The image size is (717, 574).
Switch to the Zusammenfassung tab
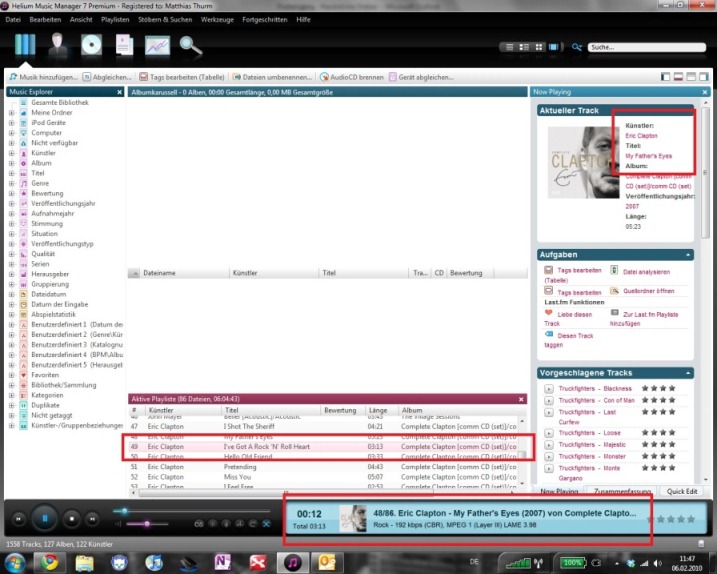point(622,491)
